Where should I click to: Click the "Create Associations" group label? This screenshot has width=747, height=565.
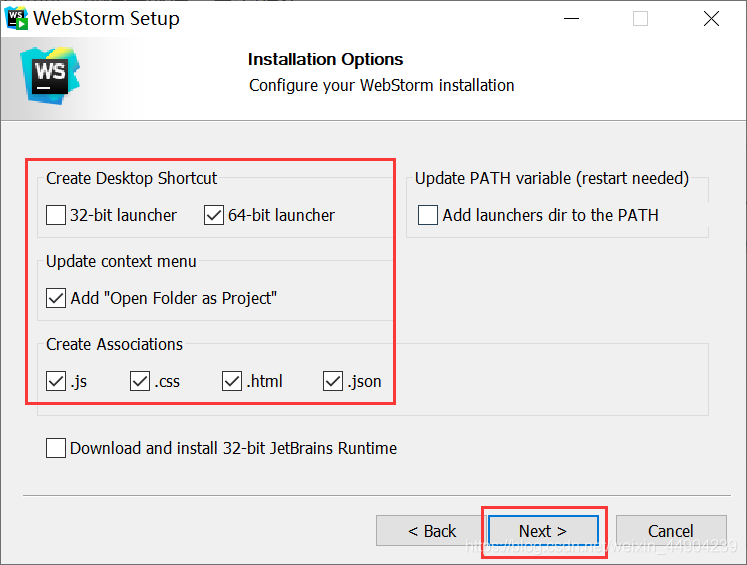click(114, 344)
